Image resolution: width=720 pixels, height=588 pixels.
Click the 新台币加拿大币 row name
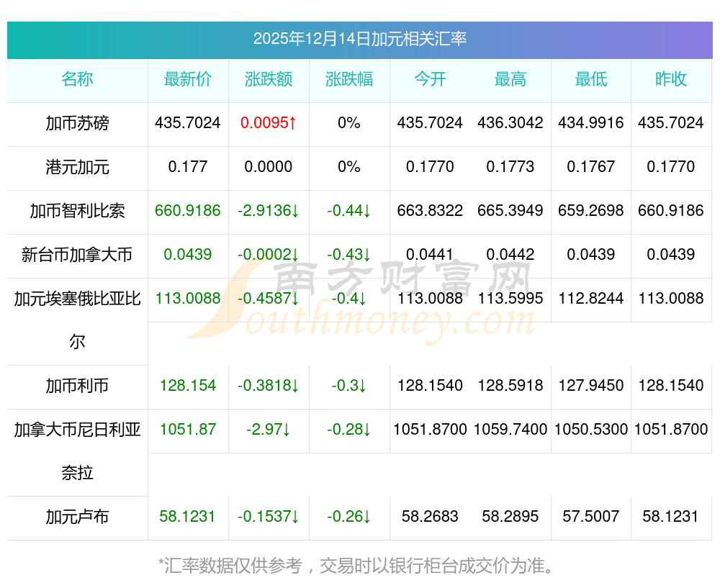coord(77,255)
